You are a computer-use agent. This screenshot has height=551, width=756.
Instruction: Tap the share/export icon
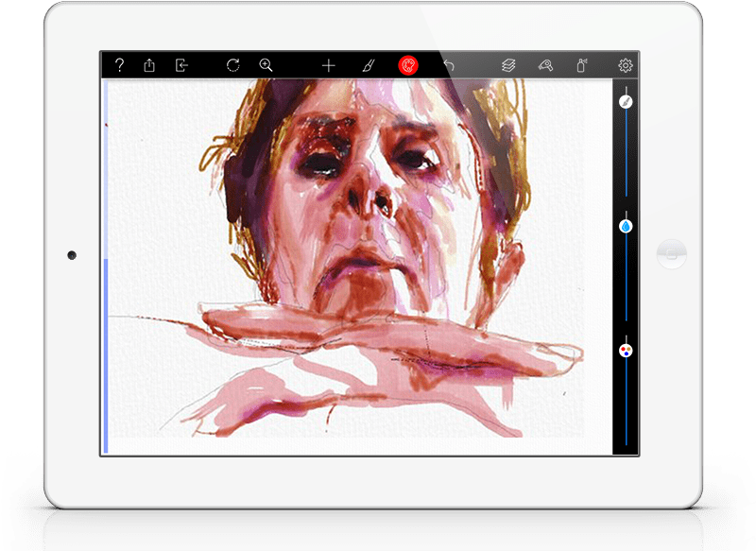pos(149,65)
